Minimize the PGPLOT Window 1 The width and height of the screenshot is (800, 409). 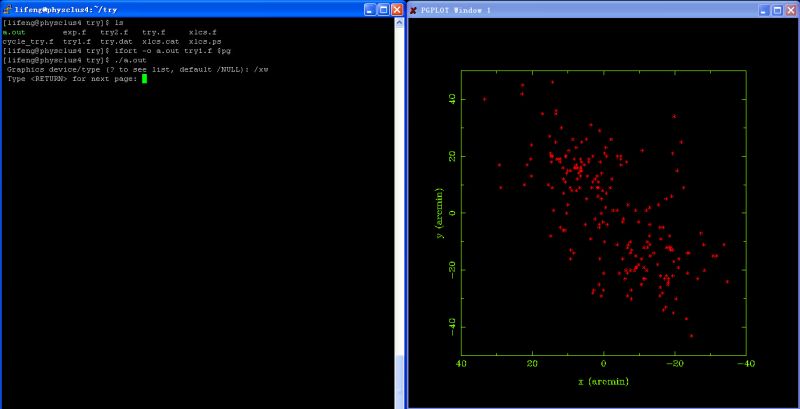(763, 10)
